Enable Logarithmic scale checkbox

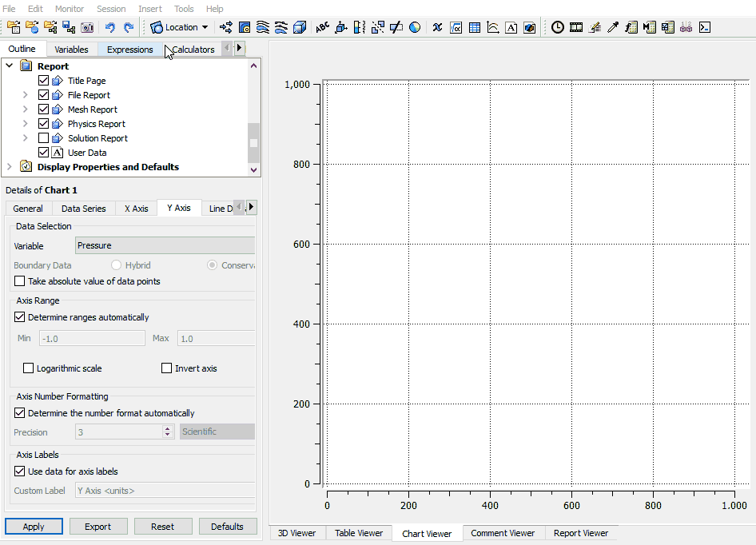coord(30,368)
